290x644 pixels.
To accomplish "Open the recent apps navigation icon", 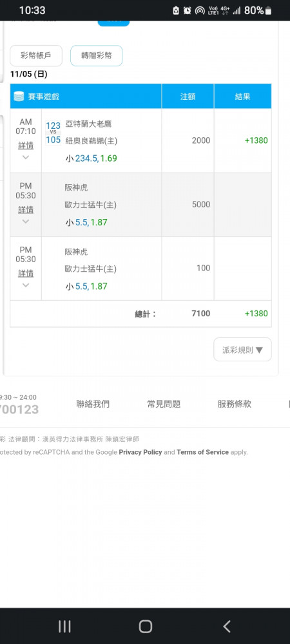I will pyautogui.click(x=64, y=627).
